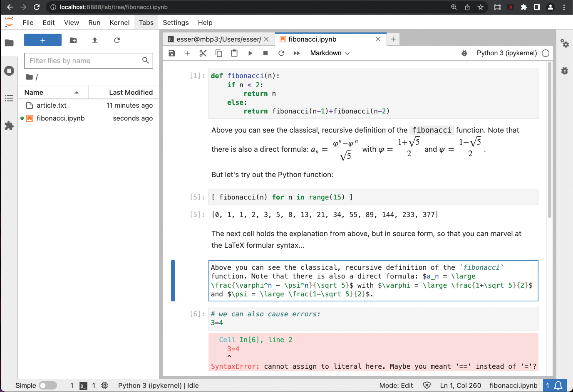Cut the selected cell with scissors icon

[x=203, y=53]
